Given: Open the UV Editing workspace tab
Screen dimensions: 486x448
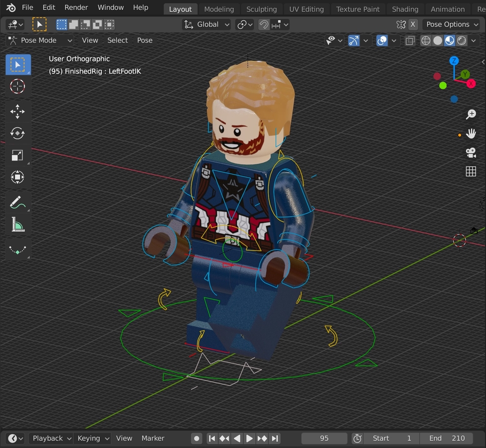Looking at the screenshot, I should pos(307,9).
